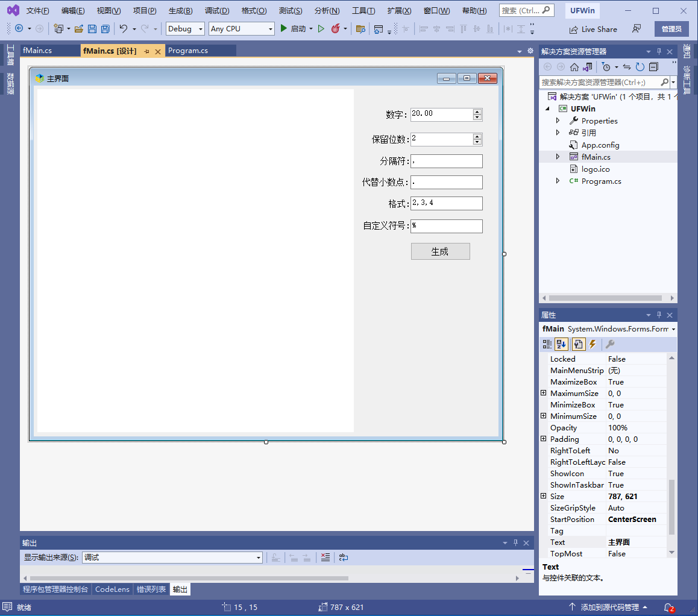Viewport: 698px width, 616px height.
Task: Sync with active document arrows icon
Action: 627,67
